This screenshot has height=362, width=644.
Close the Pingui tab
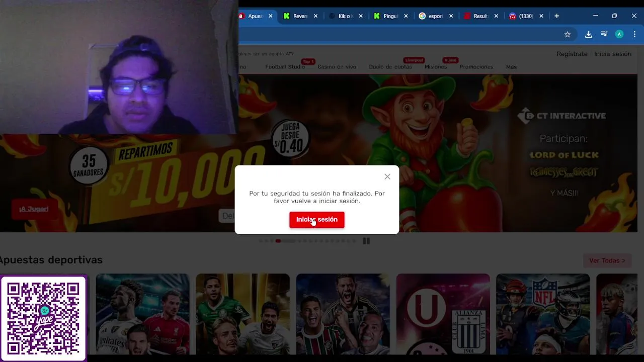[x=406, y=16]
